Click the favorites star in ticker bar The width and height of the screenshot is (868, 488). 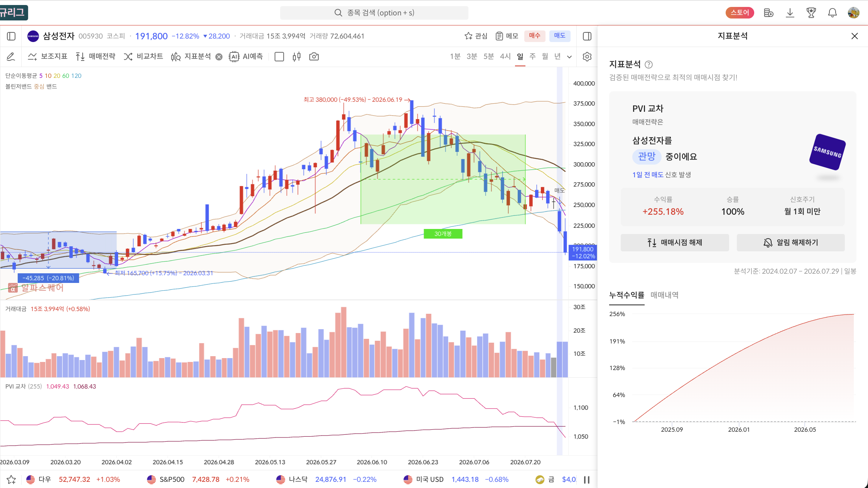click(11, 480)
